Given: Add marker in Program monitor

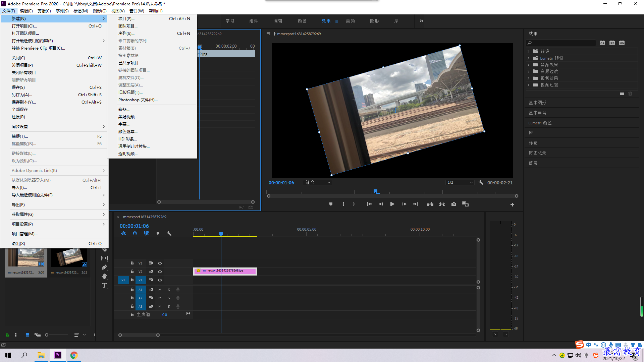Looking at the screenshot, I should coord(331,204).
